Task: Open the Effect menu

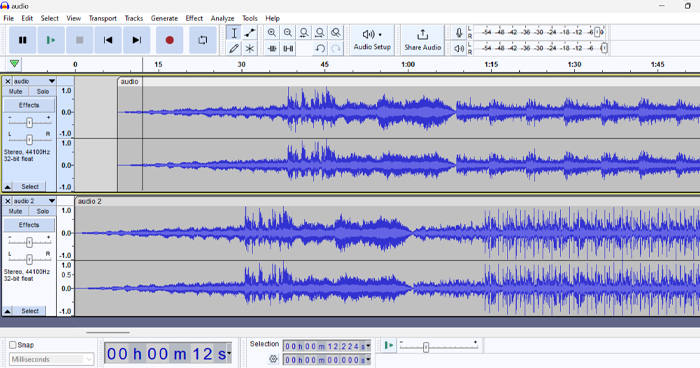Action: point(194,18)
